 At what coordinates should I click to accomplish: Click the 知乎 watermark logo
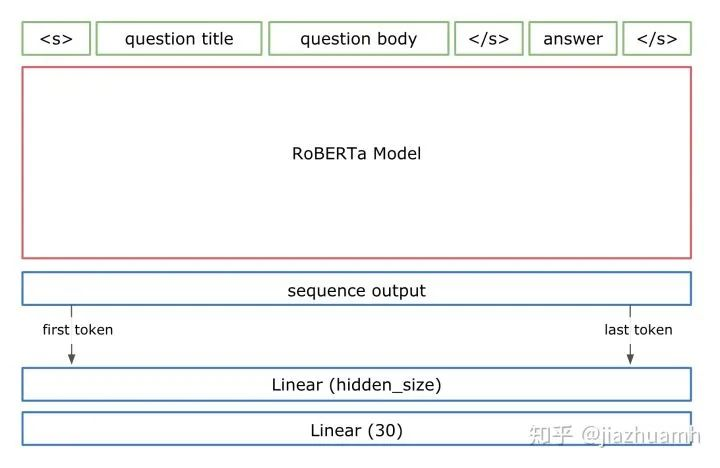(x=551, y=435)
